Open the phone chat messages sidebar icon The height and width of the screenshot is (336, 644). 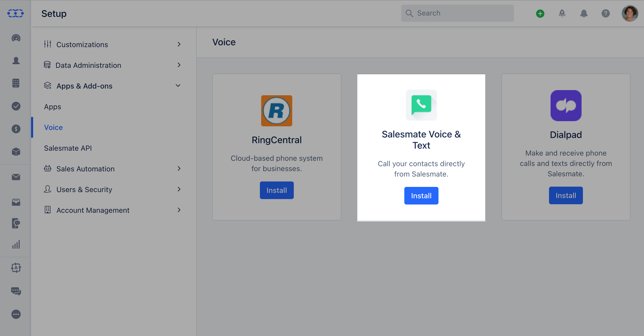16,223
